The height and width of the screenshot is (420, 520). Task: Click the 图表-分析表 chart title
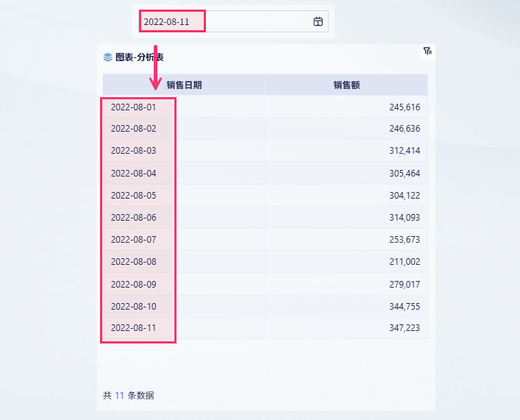coord(139,57)
